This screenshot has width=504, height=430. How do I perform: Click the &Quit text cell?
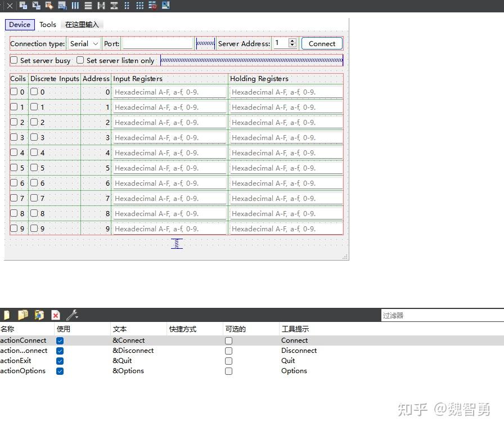pos(122,361)
